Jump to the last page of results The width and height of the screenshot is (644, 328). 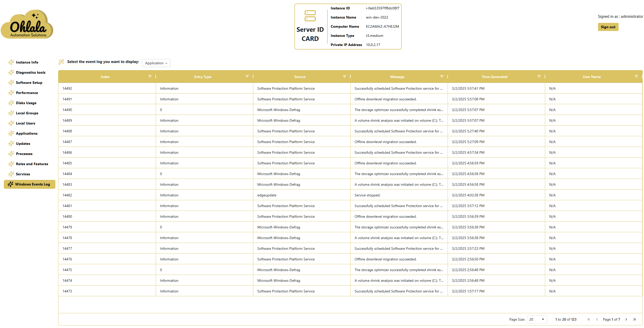click(x=634, y=319)
